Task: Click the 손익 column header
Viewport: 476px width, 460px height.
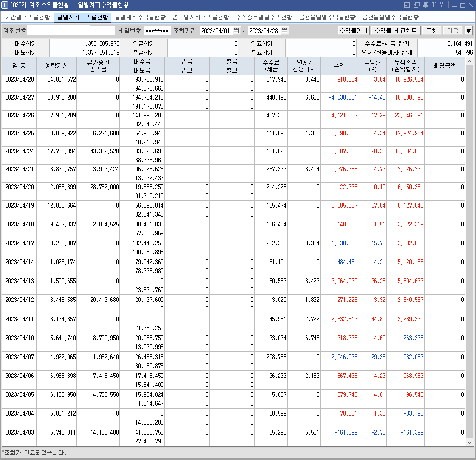Action: [x=340, y=66]
